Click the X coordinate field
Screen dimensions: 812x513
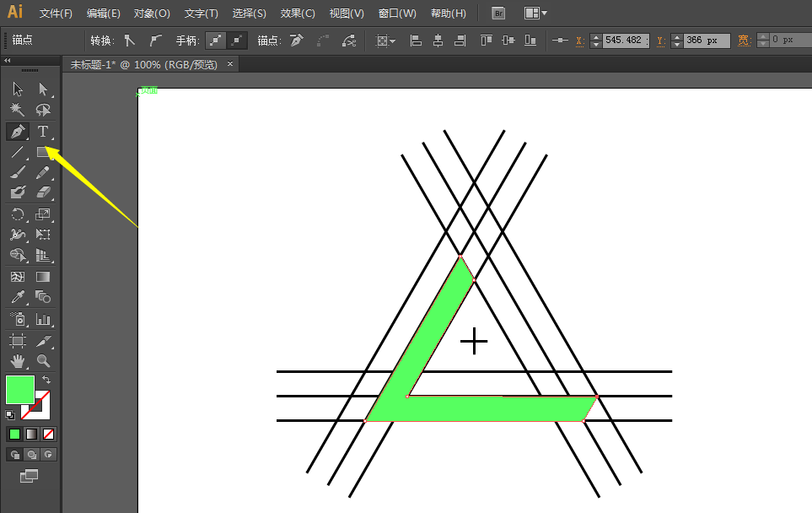[626, 40]
